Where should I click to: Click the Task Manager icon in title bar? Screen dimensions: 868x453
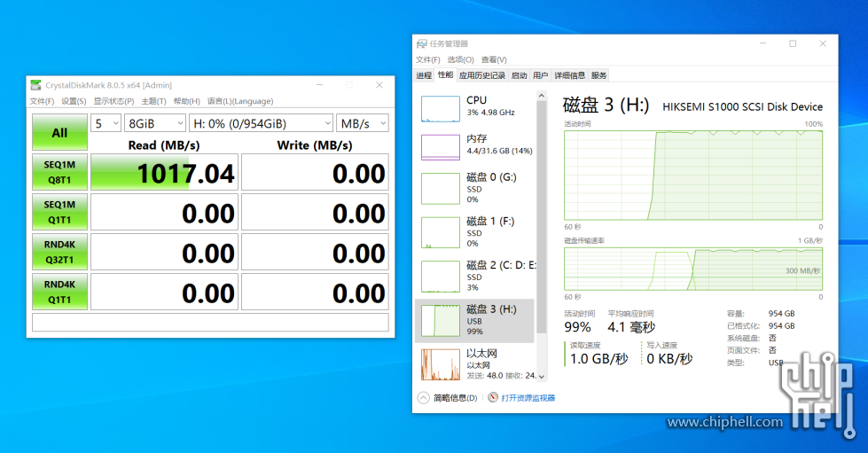(422, 43)
